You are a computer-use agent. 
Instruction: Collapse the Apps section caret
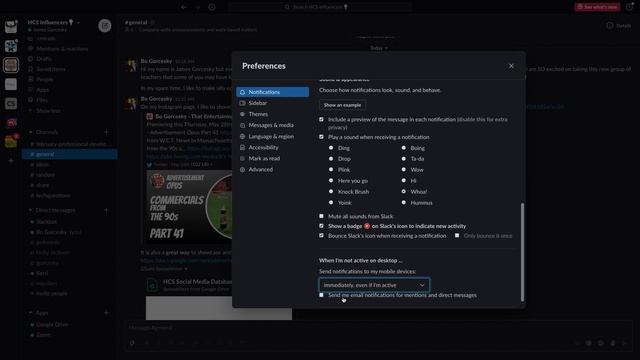point(31,313)
